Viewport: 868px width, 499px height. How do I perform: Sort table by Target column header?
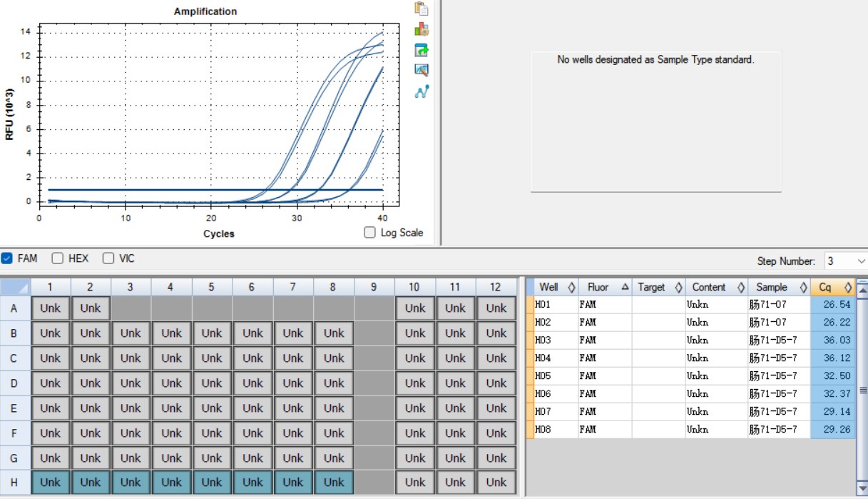pyautogui.click(x=659, y=287)
